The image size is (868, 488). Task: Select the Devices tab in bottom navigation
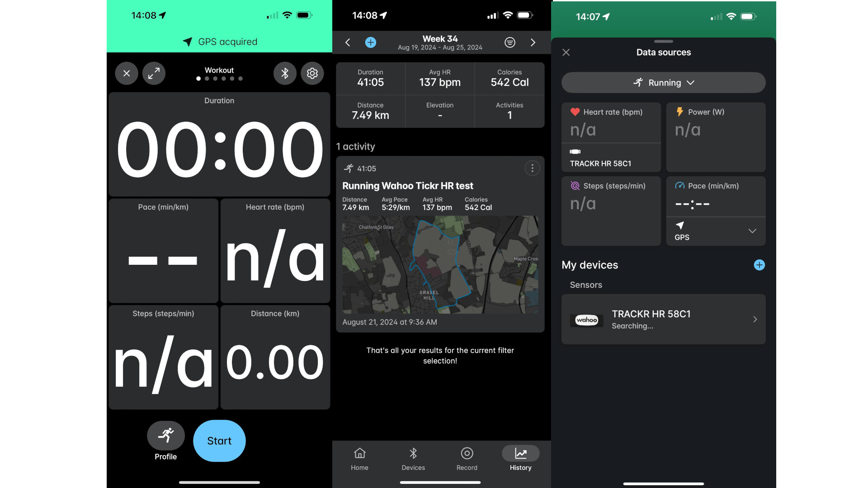413,459
